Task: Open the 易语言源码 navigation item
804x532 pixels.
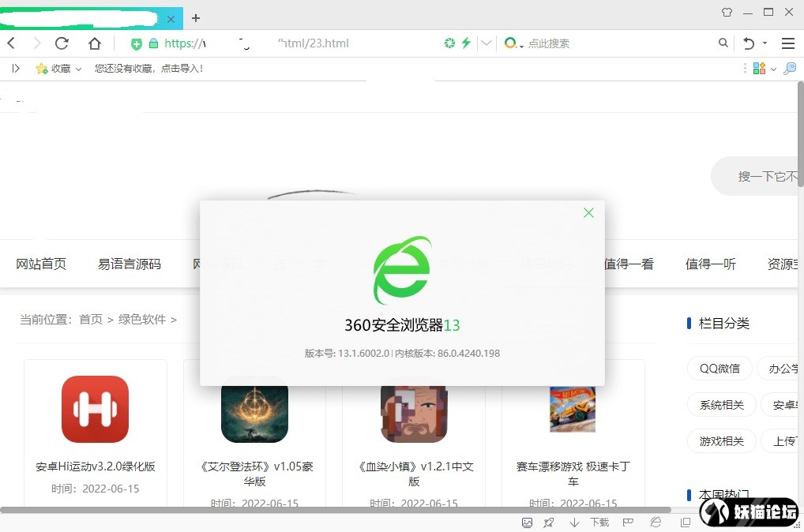Action: [130, 264]
